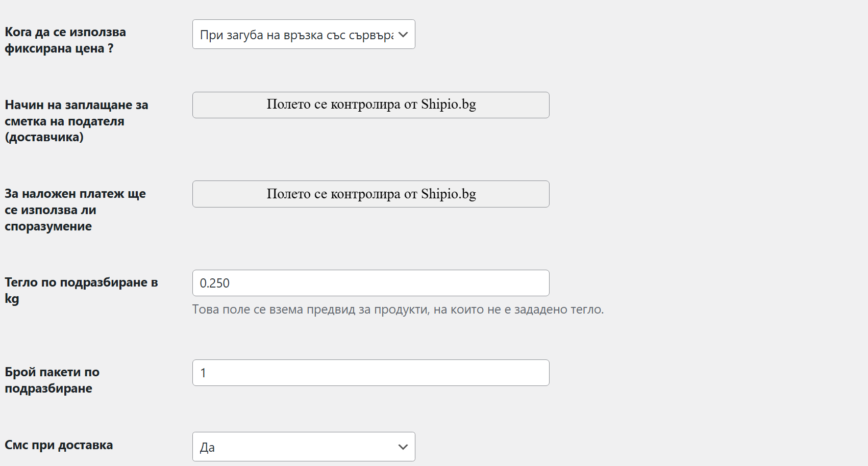Screen dimensions: 868x466
Task: Click the label 'Смс при доставка'
Action: click(59, 445)
